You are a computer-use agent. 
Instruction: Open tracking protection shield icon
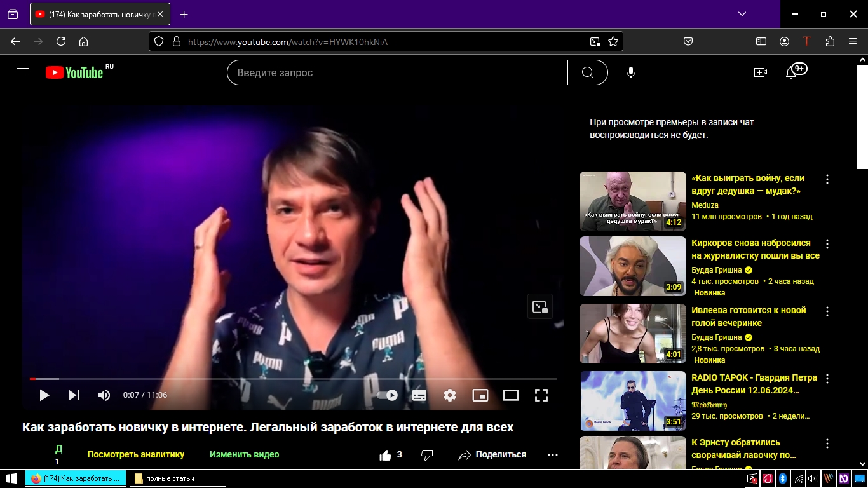tap(159, 41)
